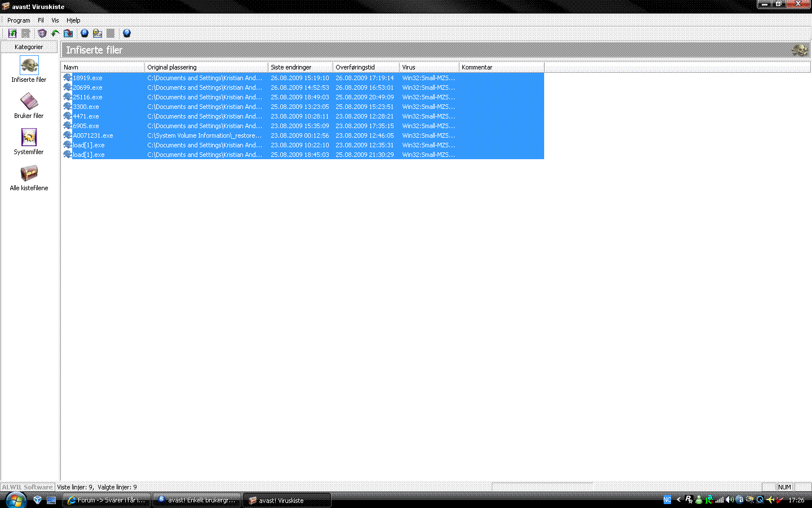Click the email to ALWIL toolbar icon

tap(98, 33)
